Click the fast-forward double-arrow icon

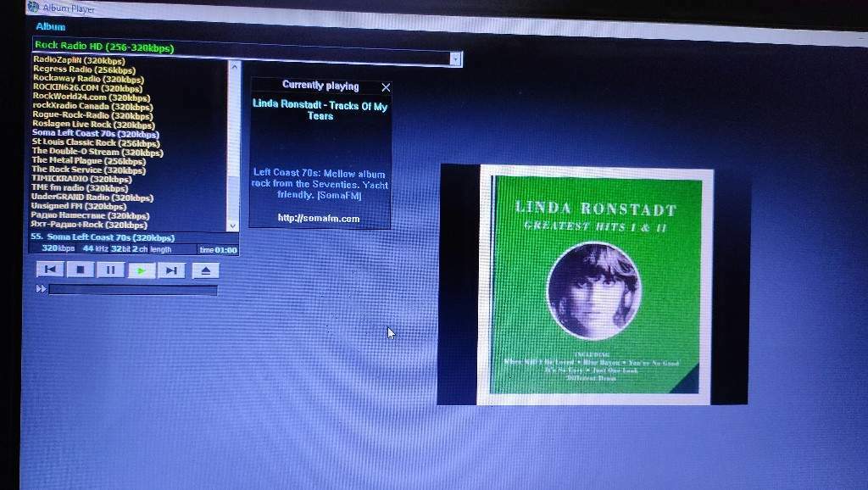tap(41, 289)
